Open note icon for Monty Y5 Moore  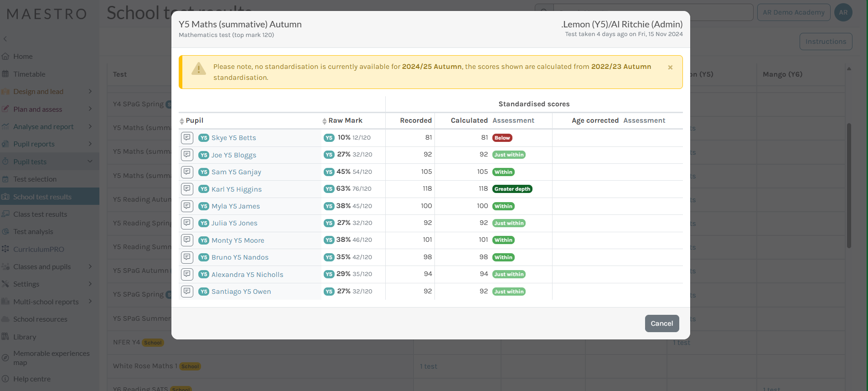[x=187, y=240]
